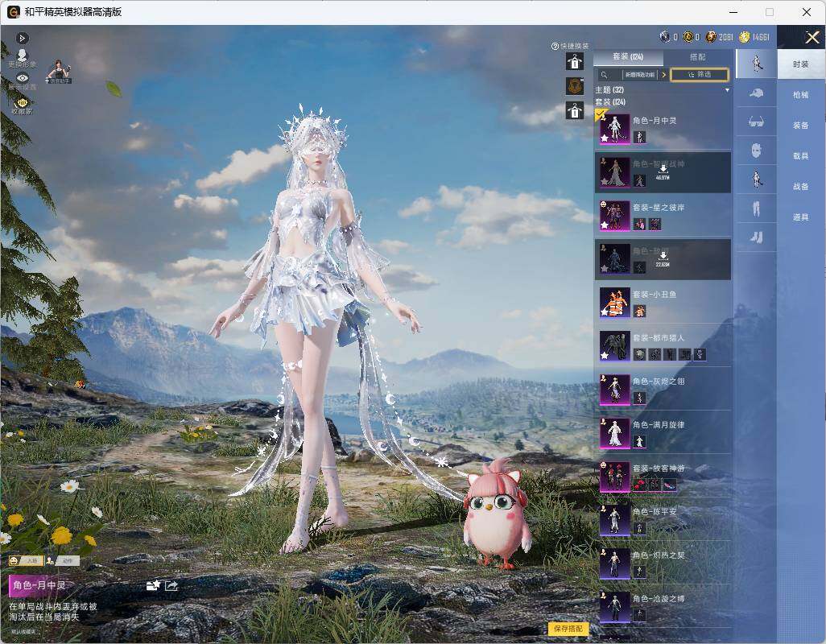Switch to the 套装 (124) tab
The width and height of the screenshot is (826, 644).
(628, 57)
